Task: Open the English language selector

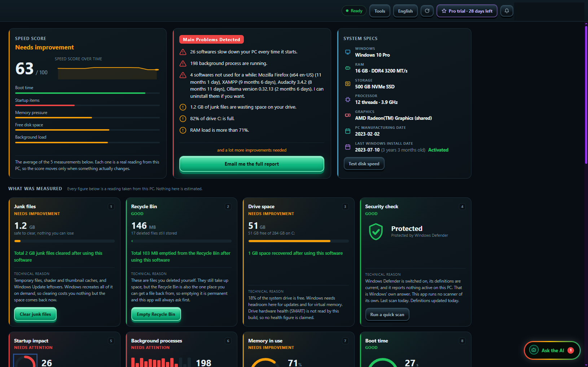Action: [x=405, y=11]
